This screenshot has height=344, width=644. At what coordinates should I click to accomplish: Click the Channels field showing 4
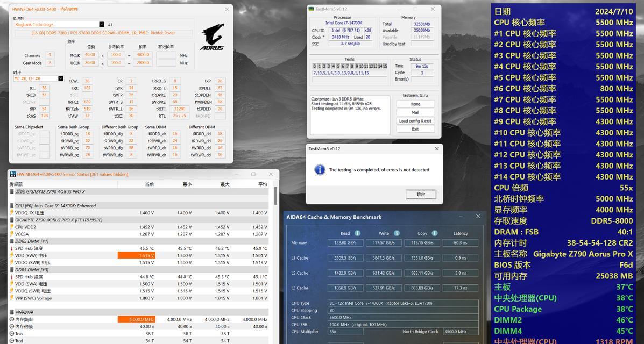pos(49,55)
